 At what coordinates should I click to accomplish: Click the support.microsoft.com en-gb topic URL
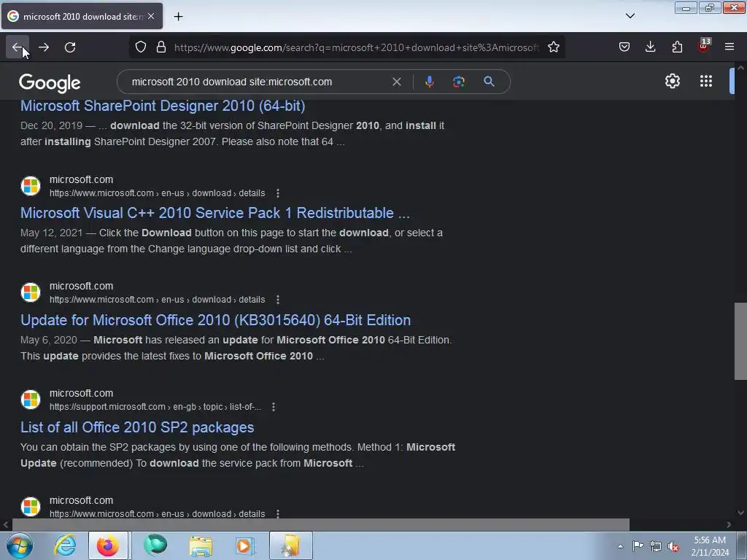pyautogui.click(x=155, y=407)
